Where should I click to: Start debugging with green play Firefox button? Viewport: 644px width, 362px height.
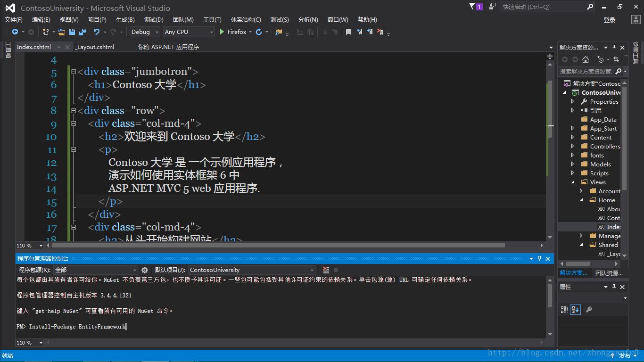[233, 32]
